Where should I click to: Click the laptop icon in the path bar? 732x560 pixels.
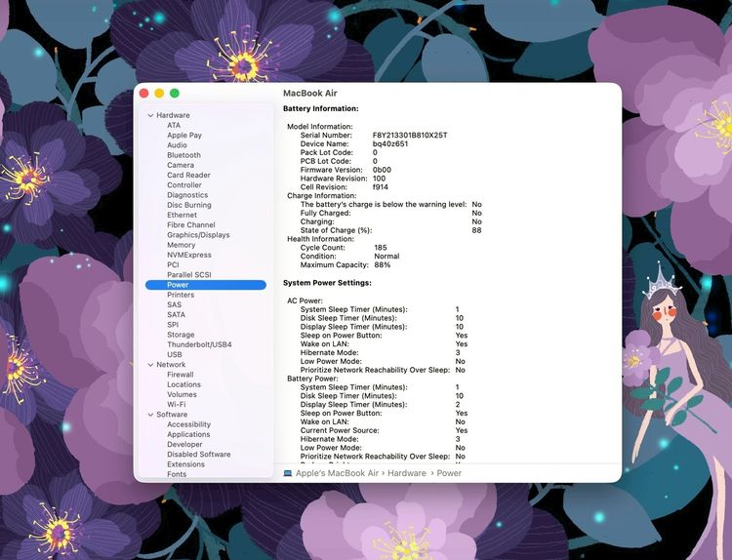click(x=288, y=473)
